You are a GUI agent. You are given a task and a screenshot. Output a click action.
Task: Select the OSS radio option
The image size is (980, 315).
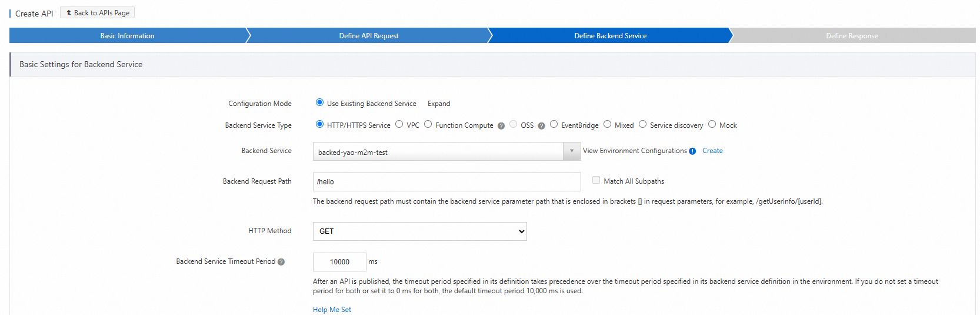point(514,124)
